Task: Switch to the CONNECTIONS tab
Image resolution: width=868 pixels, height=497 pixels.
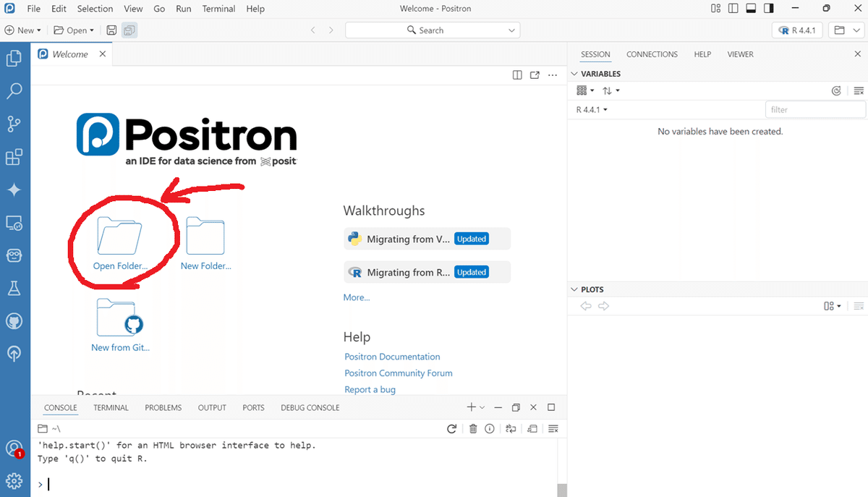Action: coord(652,54)
